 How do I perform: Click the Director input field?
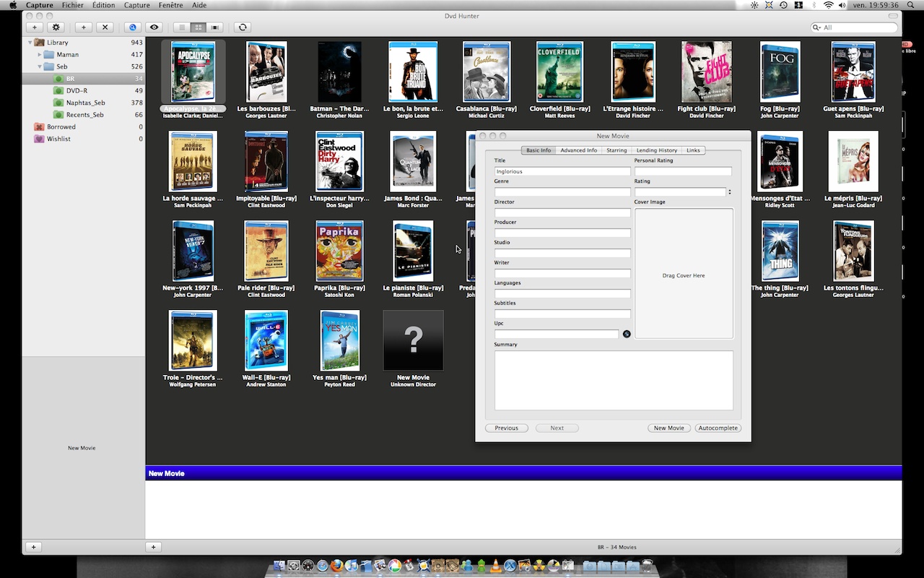coord(562,212)
